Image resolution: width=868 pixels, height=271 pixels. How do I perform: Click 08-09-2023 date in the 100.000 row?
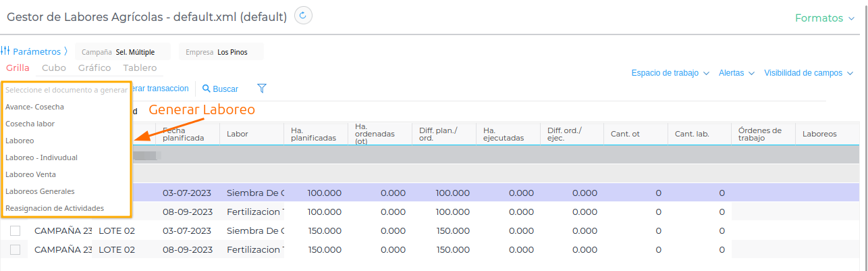point(188,212)
